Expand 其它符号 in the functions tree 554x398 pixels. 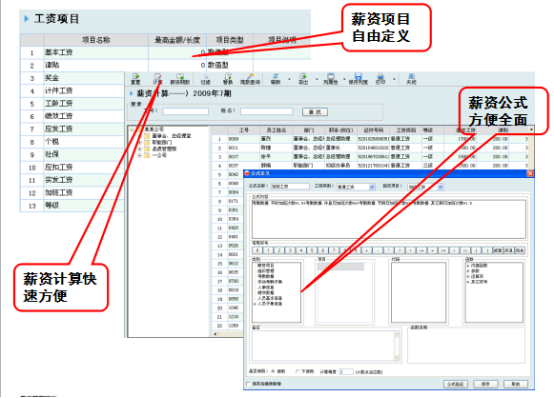tap(468, 282)
